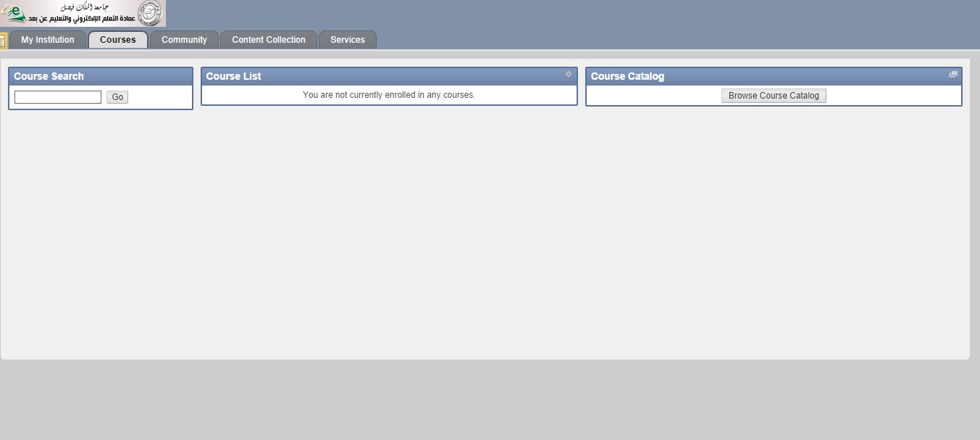This screenshot has width=980, height=440.
Task: Open the Services tab
Action: (x=348, y=40)
